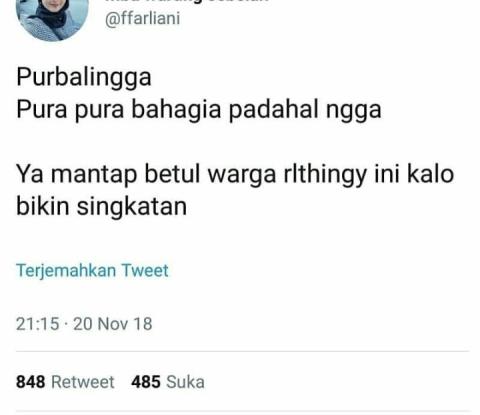The image size is (480, 415).
Task: Click the Retweet label text
Action: pyautogui.click(x=83, y=382)
